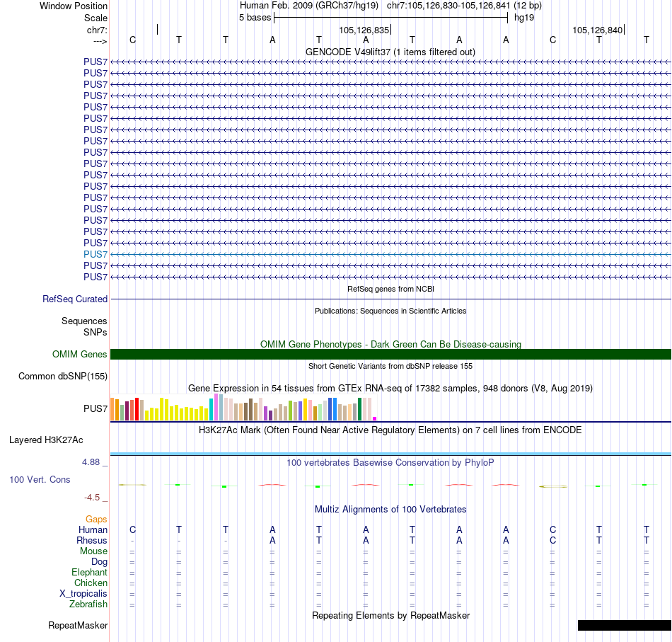The height and width of the screenshot is (642, 672).
Task: Click the Human Feb. 2009 (GRCh37/hg19) position text
Action: (x=309, y=6)
